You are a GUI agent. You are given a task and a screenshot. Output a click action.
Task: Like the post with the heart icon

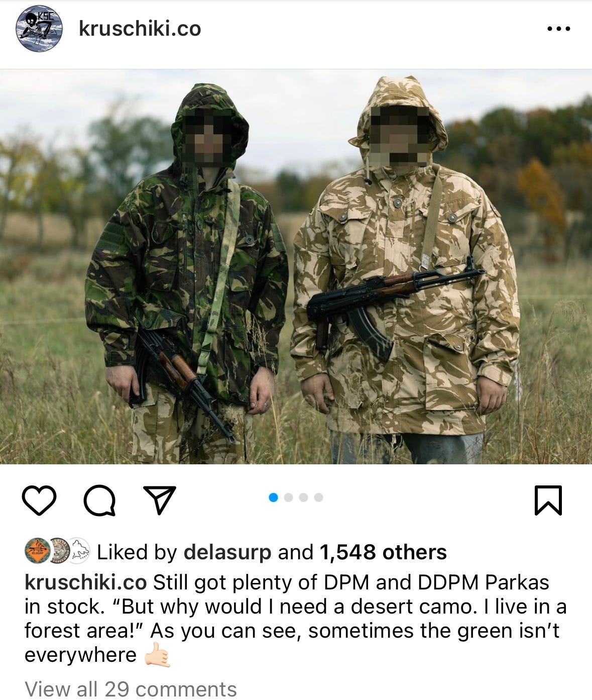[x=39, y=500]
